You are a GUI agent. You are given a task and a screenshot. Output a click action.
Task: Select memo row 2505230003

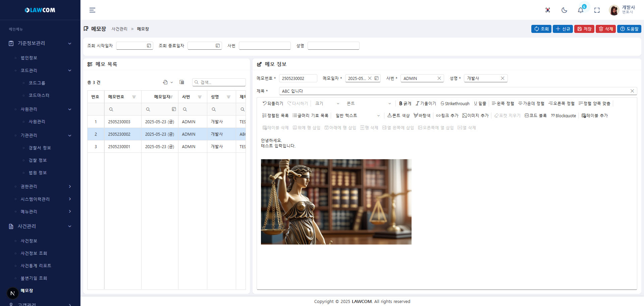point(119,122)
